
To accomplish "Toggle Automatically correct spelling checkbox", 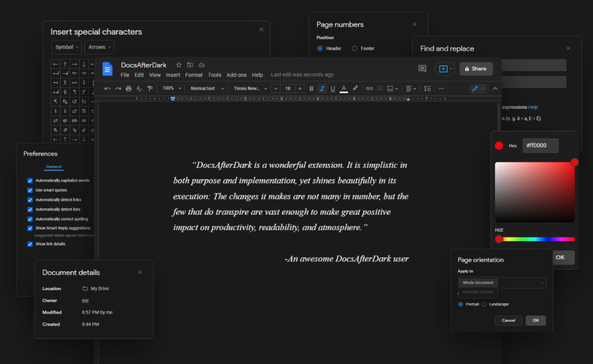I will pos(30,219).
